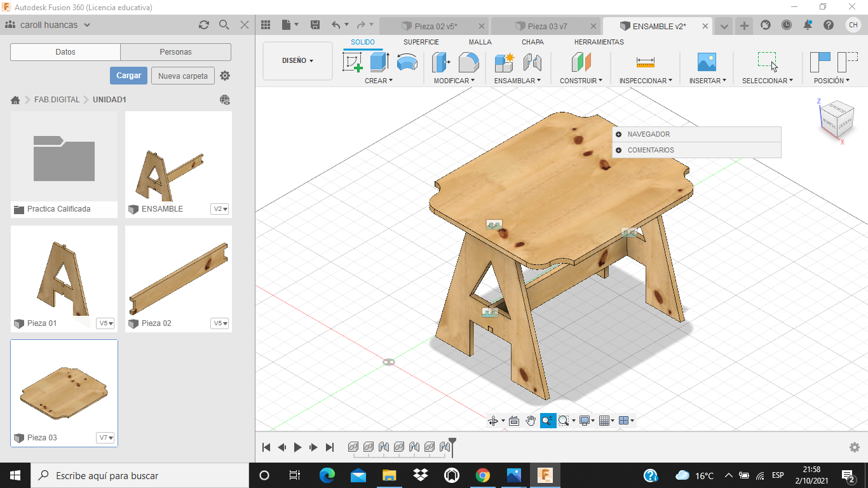Switch to the Pieza 02 v5 document tab
The image size is (868, 488).
click(434, 26)
